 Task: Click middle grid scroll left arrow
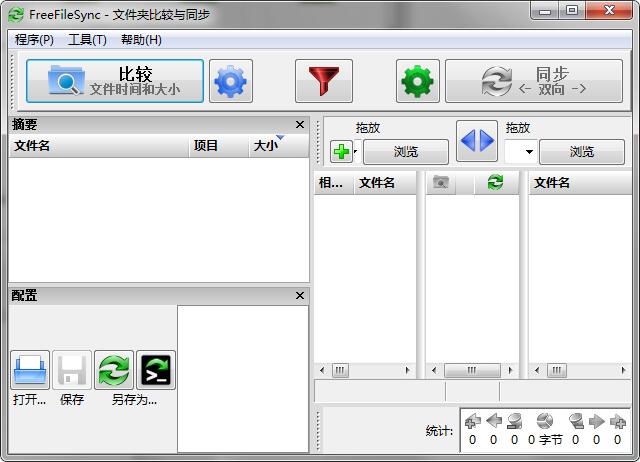434,370
